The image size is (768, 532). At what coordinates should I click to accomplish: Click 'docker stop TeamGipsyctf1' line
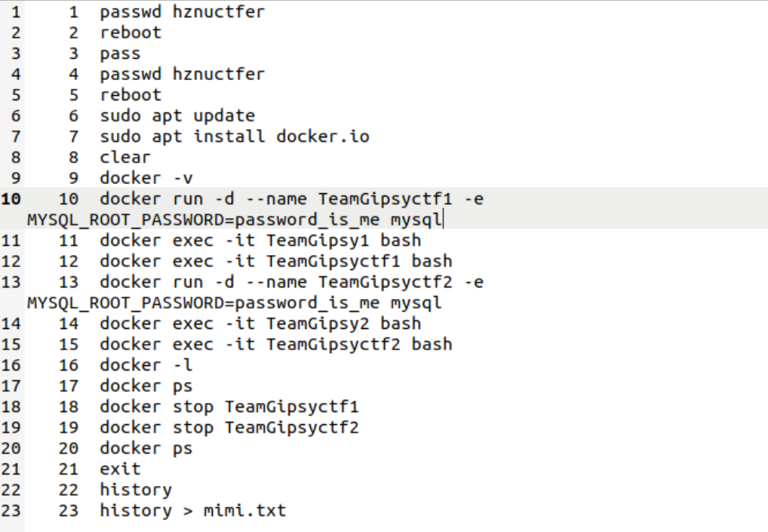[229, 407]
